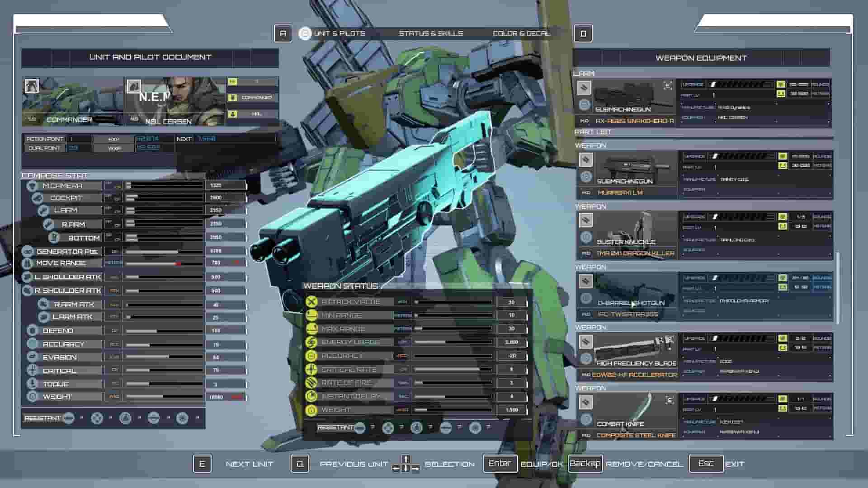
Task: Click the ATTACK VALUE slider in Weapon Status
Action: (452, 301)
